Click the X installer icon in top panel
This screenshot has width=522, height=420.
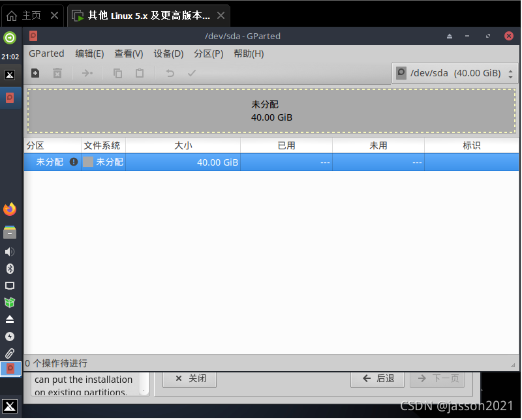(x=10, y=75)
